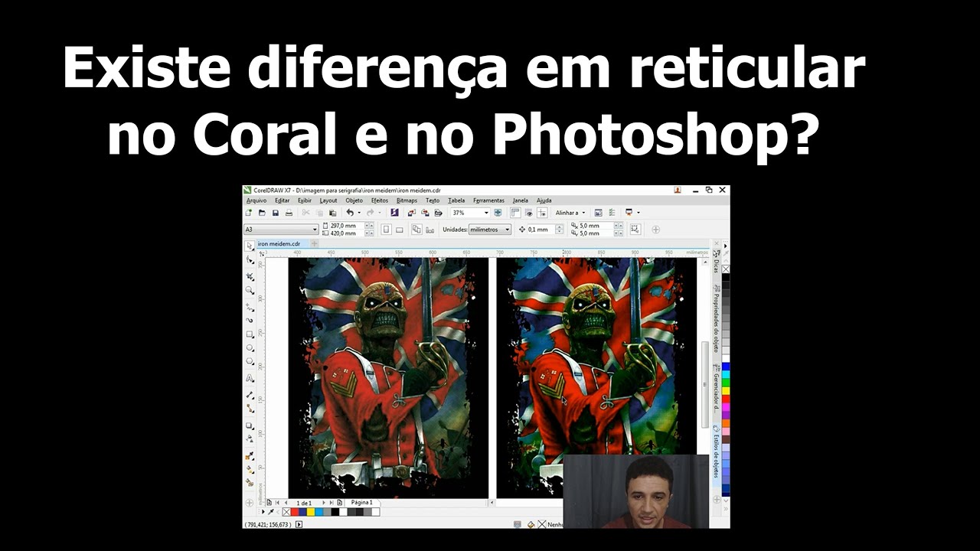
Task: Open the Editar menu
Action: coord(283,201)
